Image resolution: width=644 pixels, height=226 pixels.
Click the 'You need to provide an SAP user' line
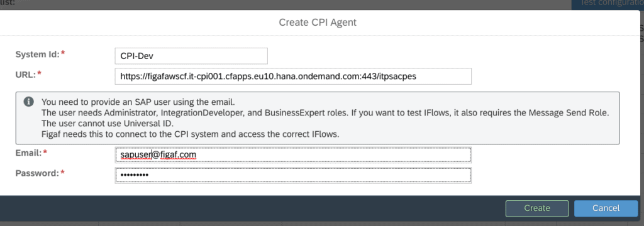point(138,102)
